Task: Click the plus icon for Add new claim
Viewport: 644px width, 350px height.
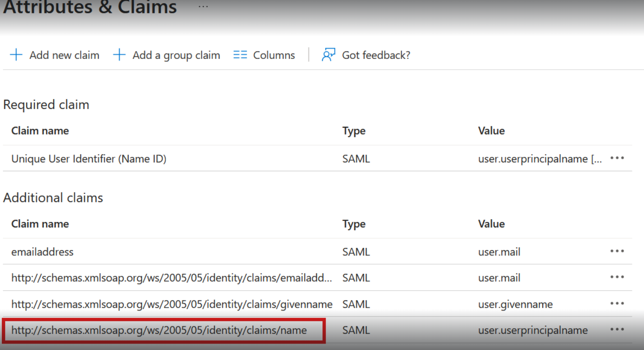Action: [16, 55]
